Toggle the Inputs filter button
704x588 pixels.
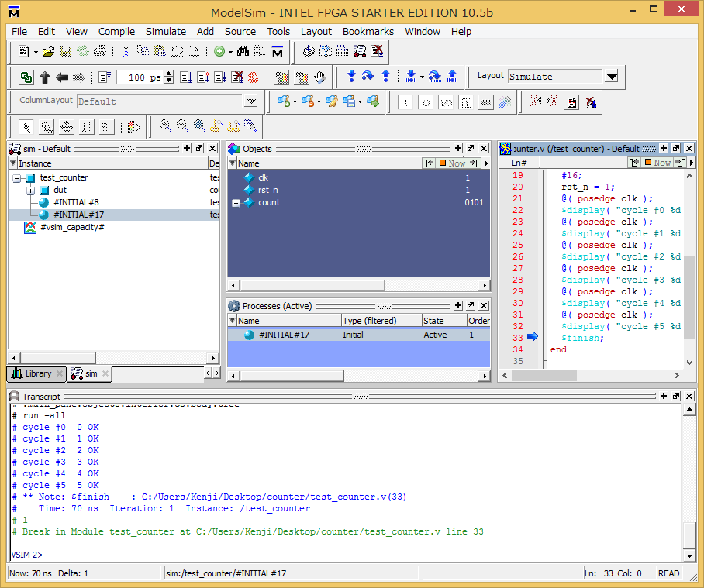405,103
